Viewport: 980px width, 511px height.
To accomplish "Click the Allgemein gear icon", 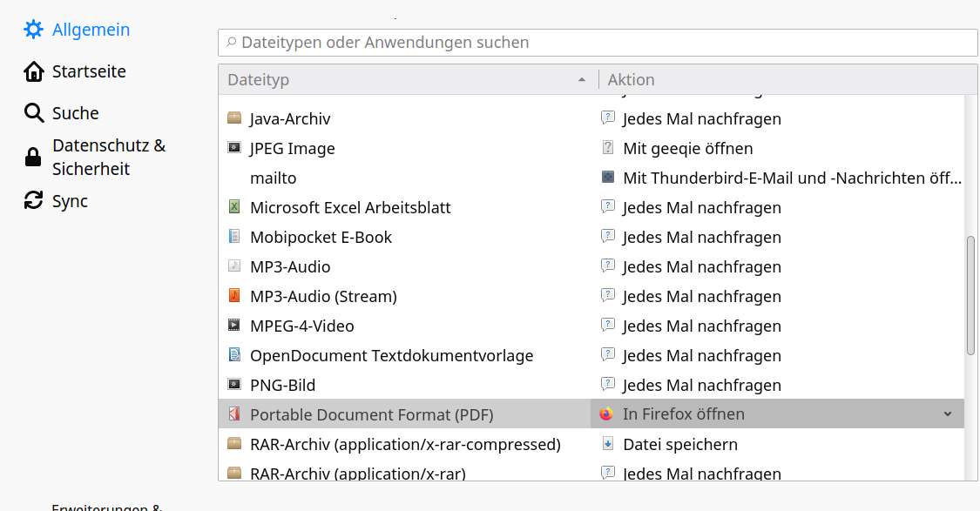I will pos(33,30).
